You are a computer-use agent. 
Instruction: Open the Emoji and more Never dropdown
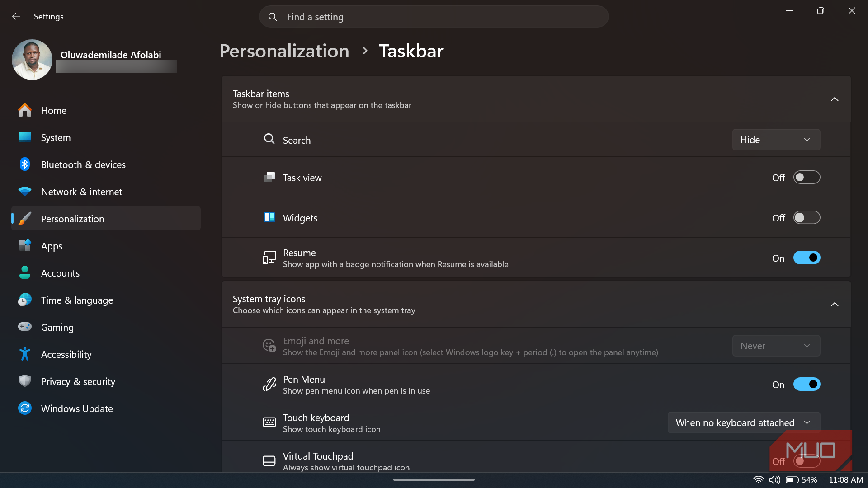[x=776, y=346]
